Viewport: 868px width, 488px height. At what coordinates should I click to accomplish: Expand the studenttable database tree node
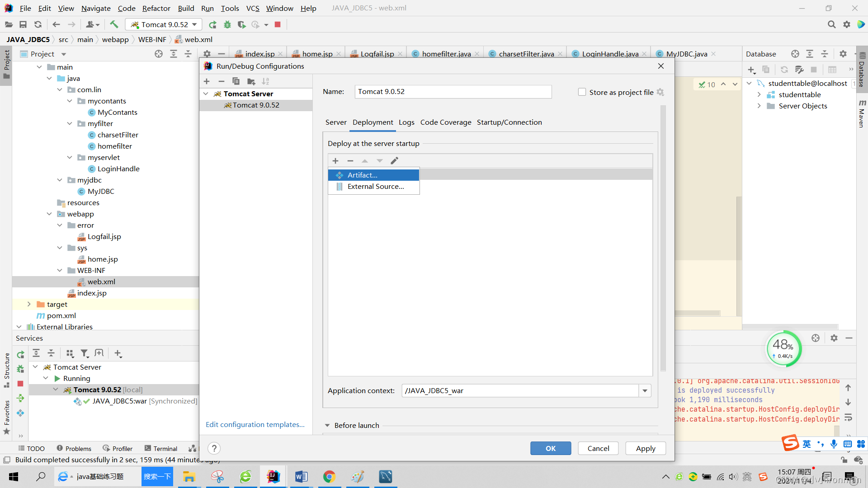coord(758,95)
